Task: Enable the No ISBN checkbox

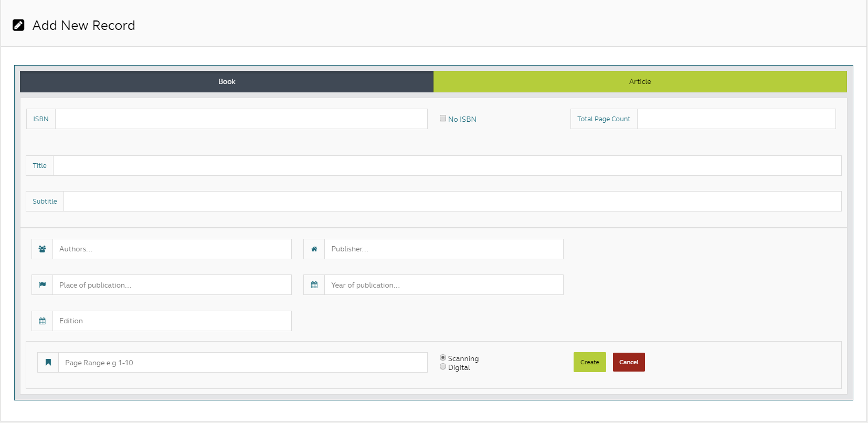Action: pos(443,119)
